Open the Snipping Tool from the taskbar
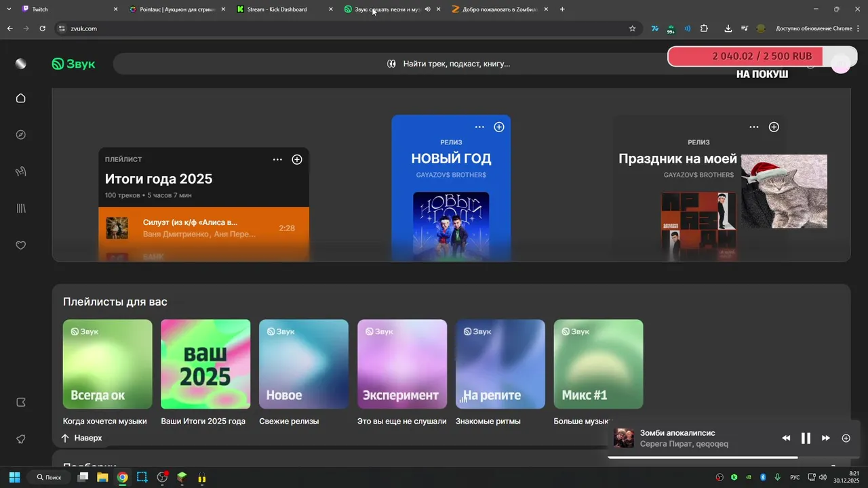The image size is (868, 488). [x=142, y=477]
